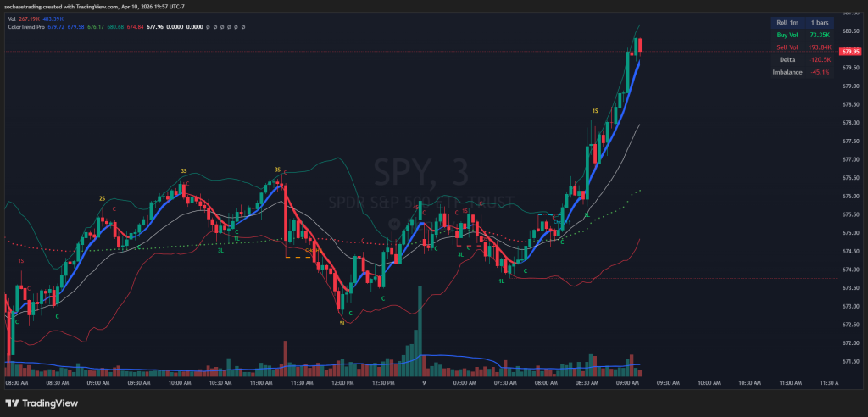Select the ColorTrend Pro indicator legend
The width and height of the screenshot is (868, 417).
(x=25, y=26)
